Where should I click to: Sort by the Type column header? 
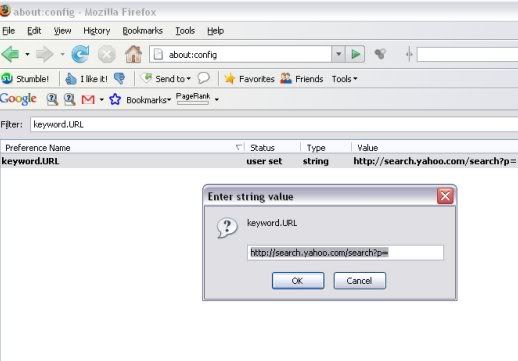pos(326,148)
